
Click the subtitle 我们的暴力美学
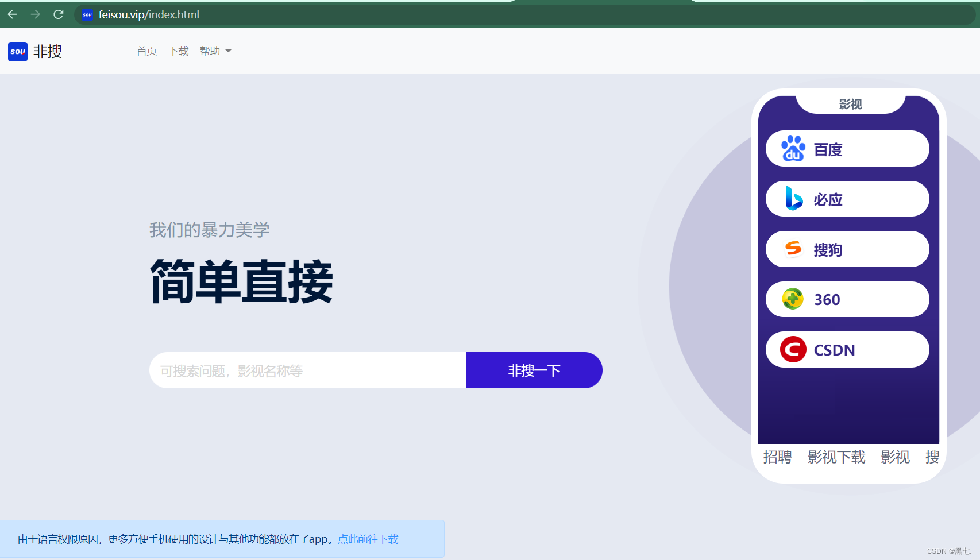tap(209, 230)
